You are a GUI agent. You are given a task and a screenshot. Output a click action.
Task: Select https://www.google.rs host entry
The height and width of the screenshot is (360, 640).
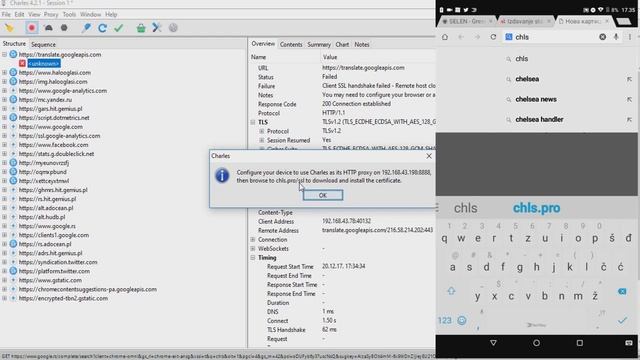tap(47, 226)
